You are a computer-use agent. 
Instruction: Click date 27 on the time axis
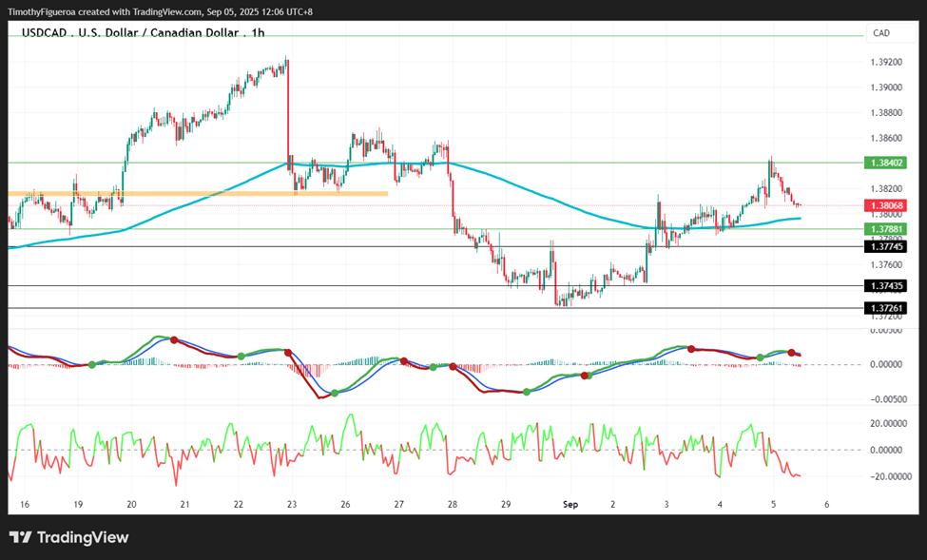coord(399,505)
